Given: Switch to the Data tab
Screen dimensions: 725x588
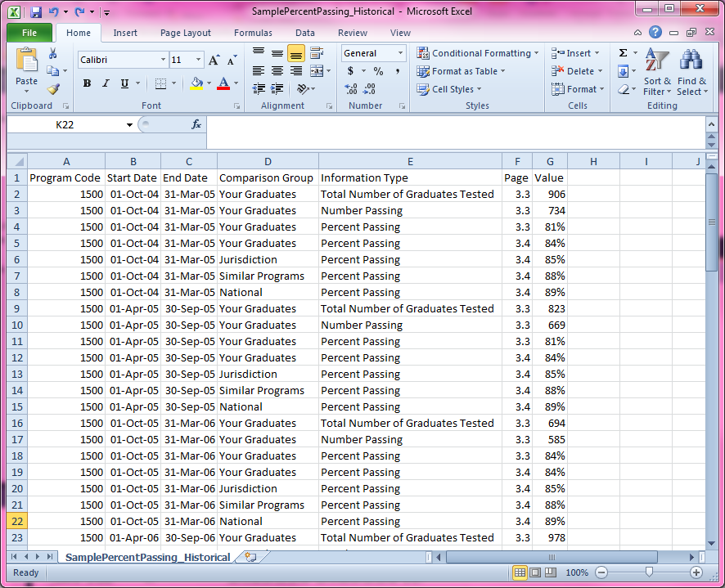Looking at the screenshot, I should pyautogui.click(x=304, y=33).
